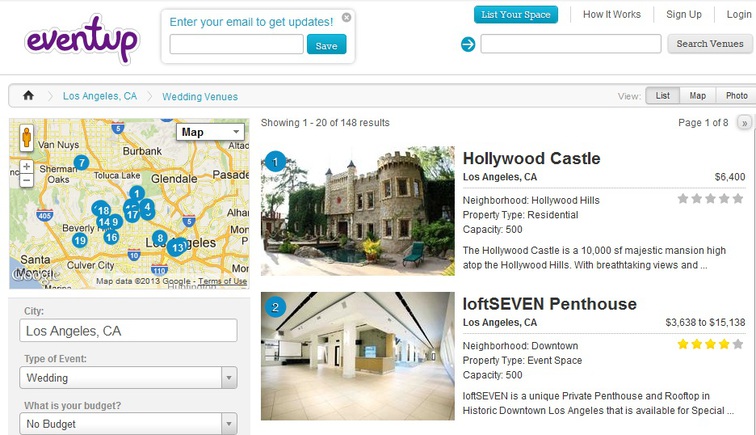756x435 pixels.
Task: Close the email updates popup
Action: (346, 17)
